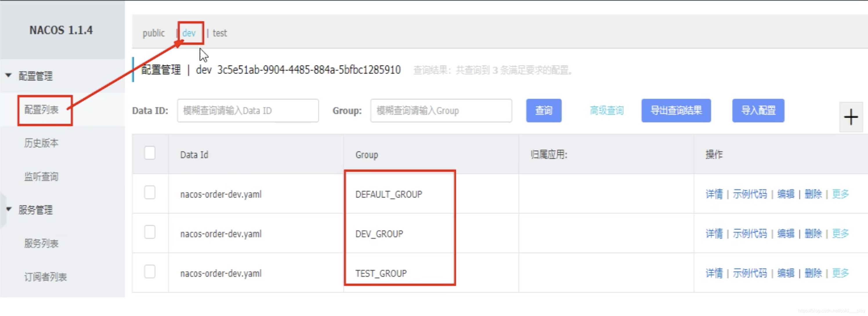Click the Data Id column header
The height and width of the screenshot is (316, 868).
194,155
